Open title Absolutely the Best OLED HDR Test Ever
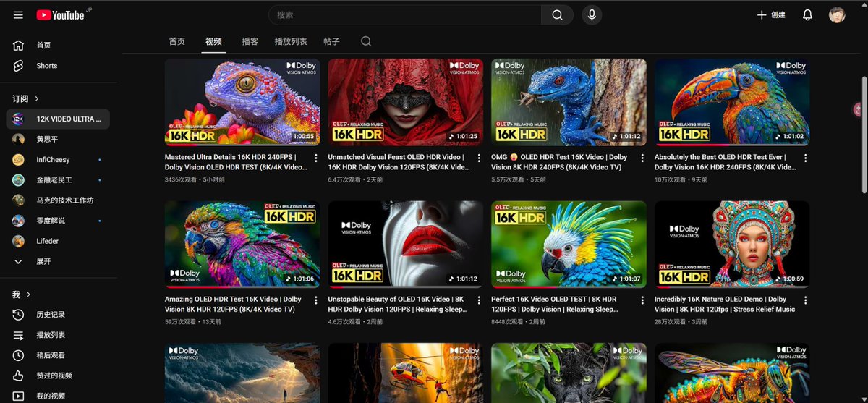The image size is (868, 403). (x=726, y=162)
